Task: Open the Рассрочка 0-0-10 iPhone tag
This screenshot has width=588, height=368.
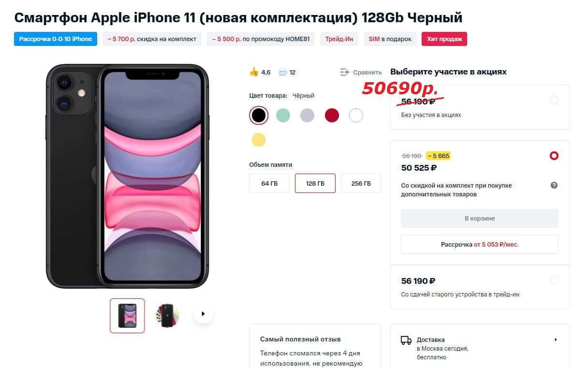Action: [x=56, y=39]
